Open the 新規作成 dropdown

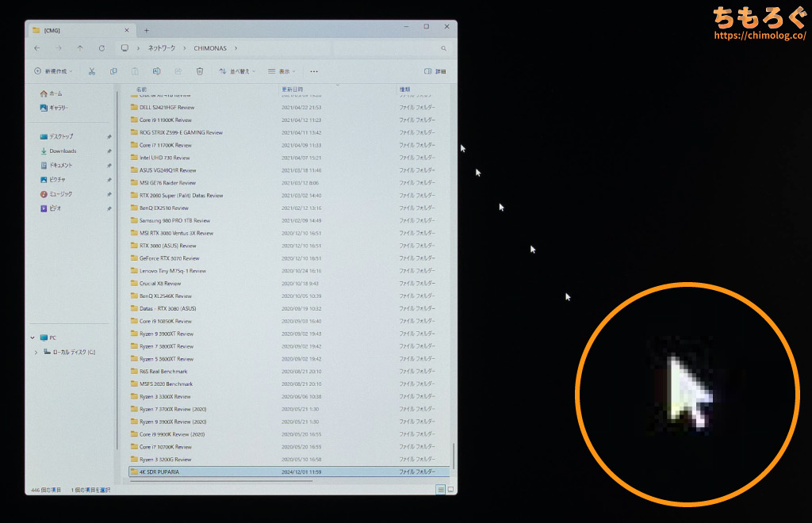point(53,71)
